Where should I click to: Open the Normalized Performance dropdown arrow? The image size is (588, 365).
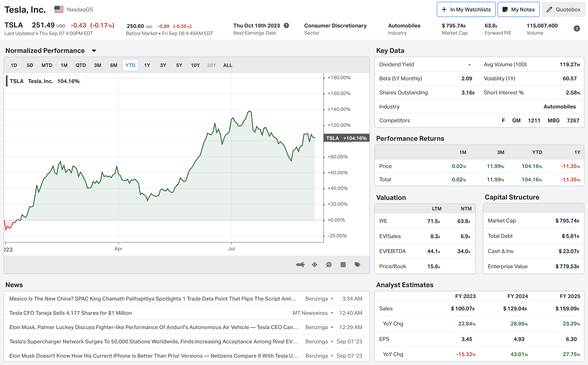94,51
